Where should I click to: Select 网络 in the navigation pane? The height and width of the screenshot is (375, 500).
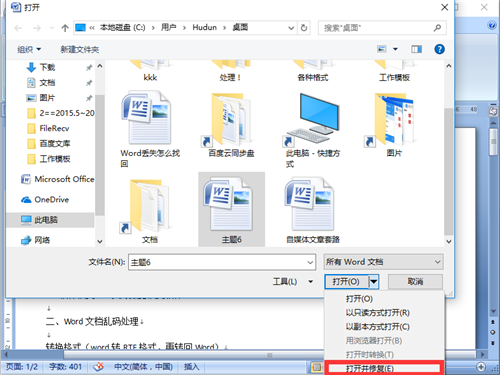35,240
